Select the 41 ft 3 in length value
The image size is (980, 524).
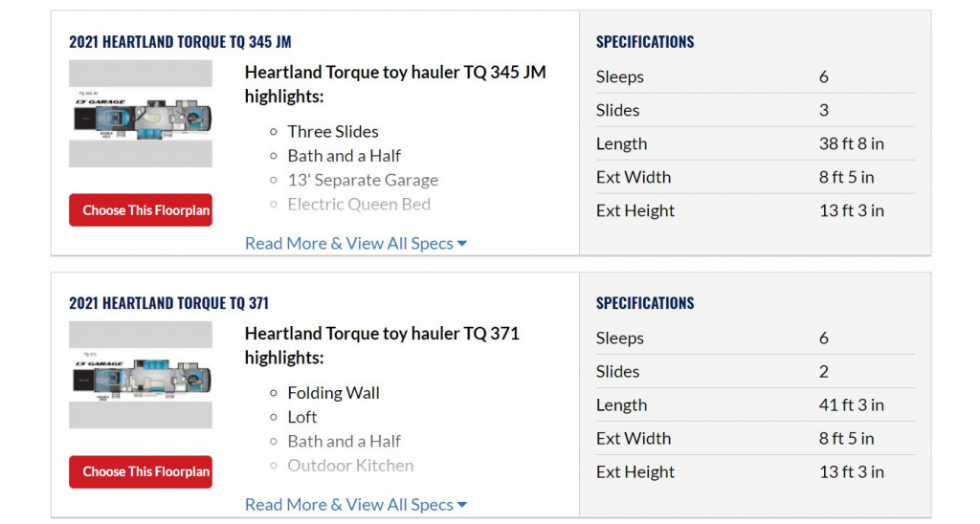coord(851,404)
